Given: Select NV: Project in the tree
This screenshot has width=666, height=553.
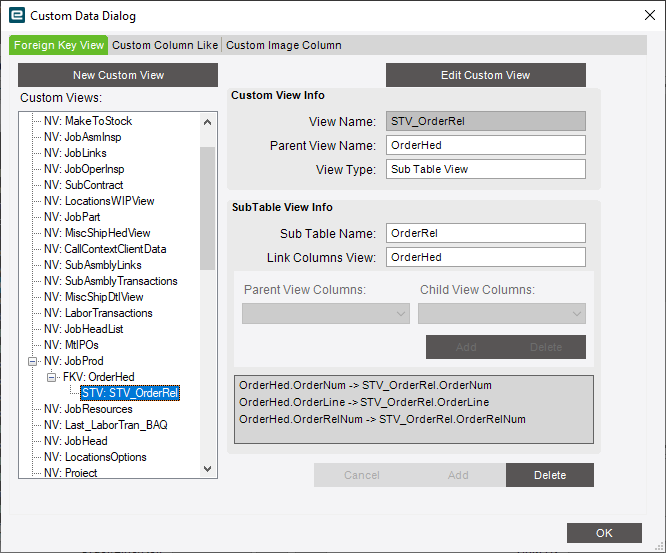Looking at the screenshot, I should 71,472.
